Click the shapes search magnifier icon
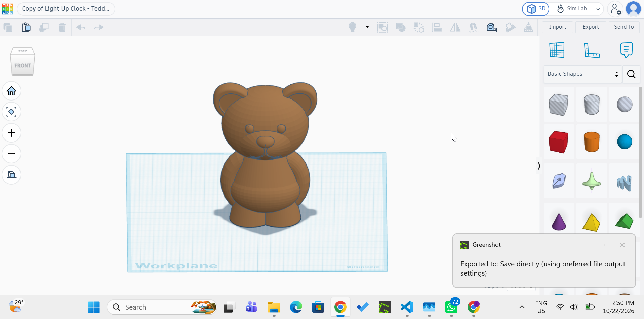The height and width of the screenshot is (319, 644). click(x=631, y=74)
